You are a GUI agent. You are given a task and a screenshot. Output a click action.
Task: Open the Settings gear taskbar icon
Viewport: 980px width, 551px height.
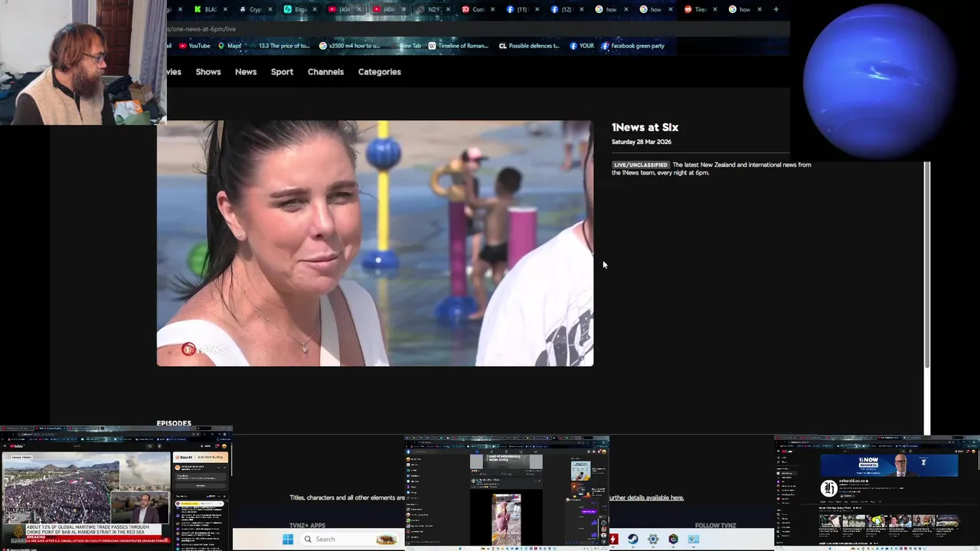click(653, 539)
